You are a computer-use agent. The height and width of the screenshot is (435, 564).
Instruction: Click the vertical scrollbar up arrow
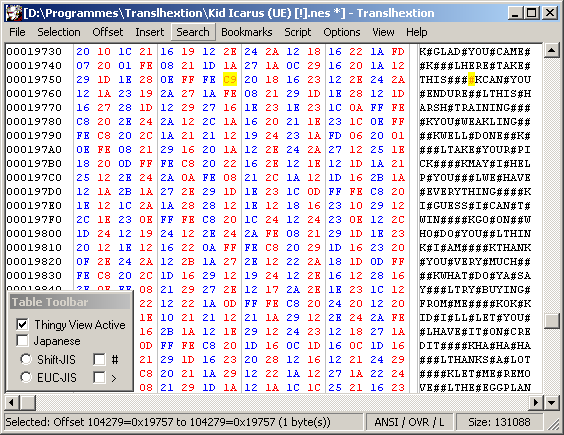551,51
